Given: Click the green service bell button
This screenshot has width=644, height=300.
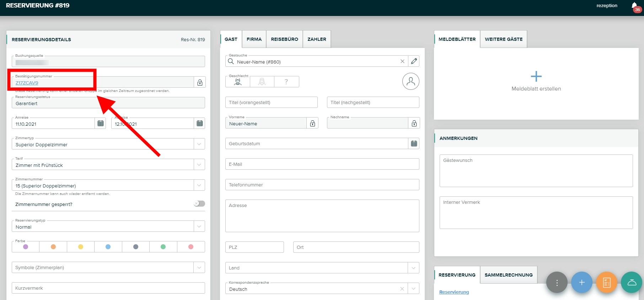Looking at the screenshot, I should tap(632, 283).
